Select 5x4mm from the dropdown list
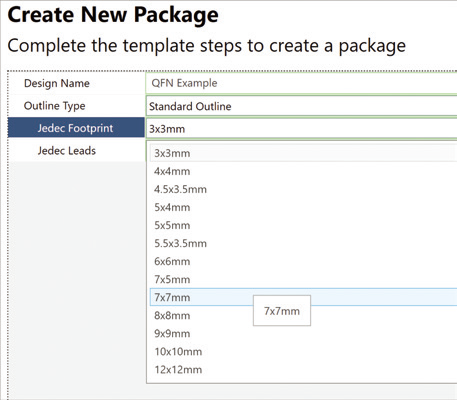This screenshot has width=457, height=400. [x=303, y=207]
